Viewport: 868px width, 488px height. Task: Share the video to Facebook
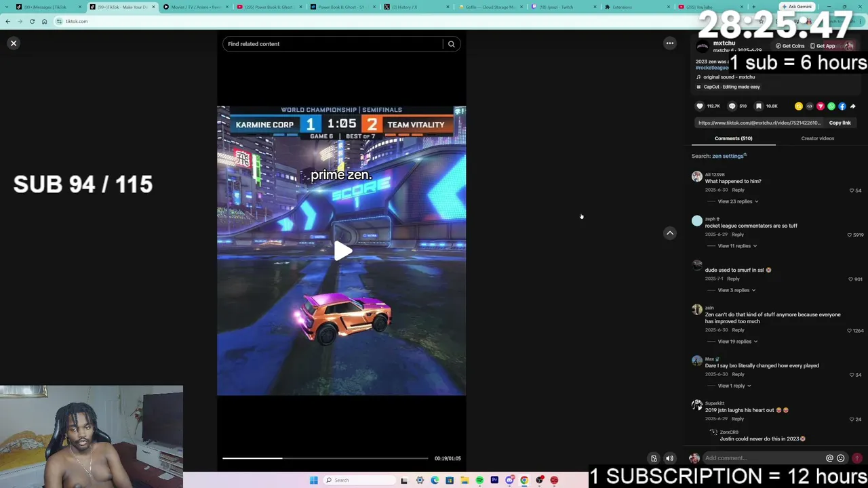842,106
